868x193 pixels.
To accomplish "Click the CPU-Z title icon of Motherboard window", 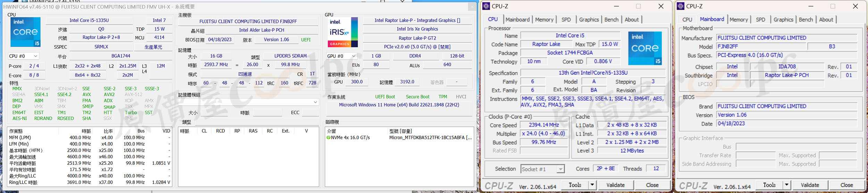I will [681, 6].
